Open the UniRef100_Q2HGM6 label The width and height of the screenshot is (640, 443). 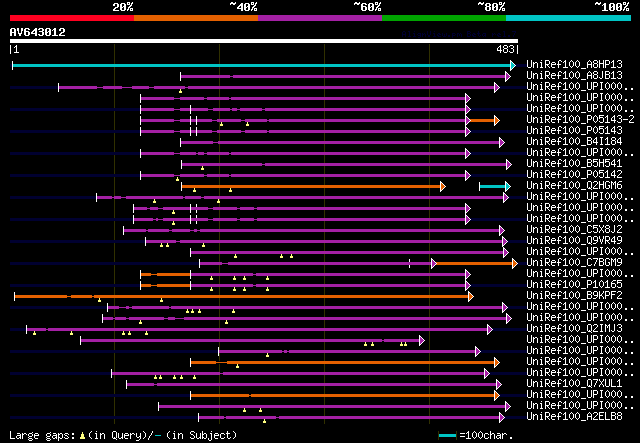574,185
